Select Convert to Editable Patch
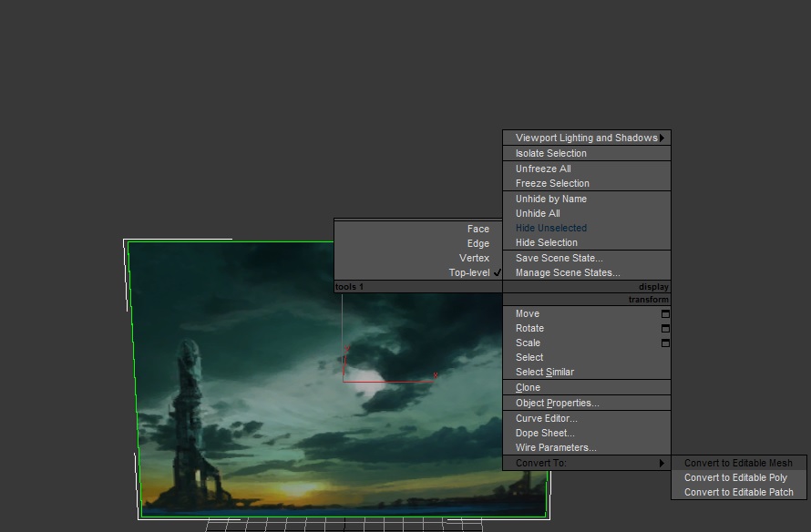The width and height of the screenshot is (811, 532). (738, 492)
